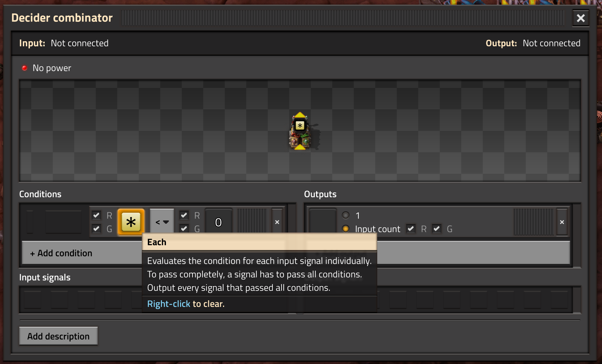Click first empty input signal slot
Image resolution: width=602 pixels, height=364 pixels.
(x=33, y=300)
